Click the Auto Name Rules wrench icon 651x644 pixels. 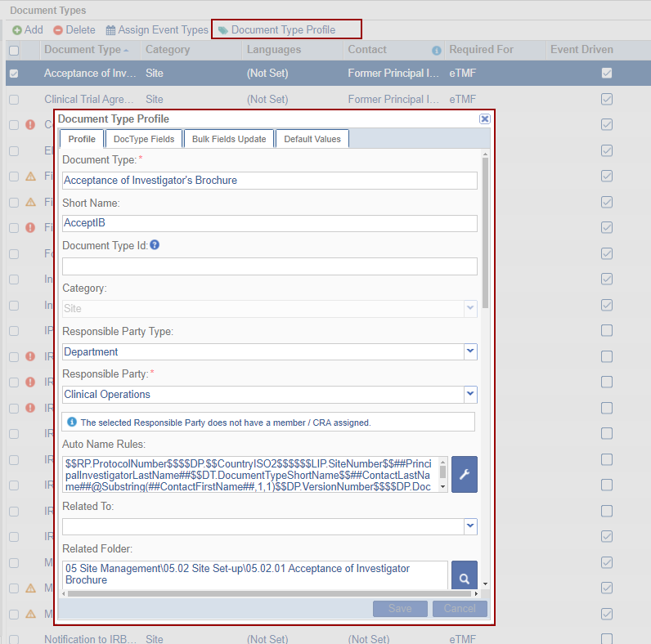coord(464,475)
